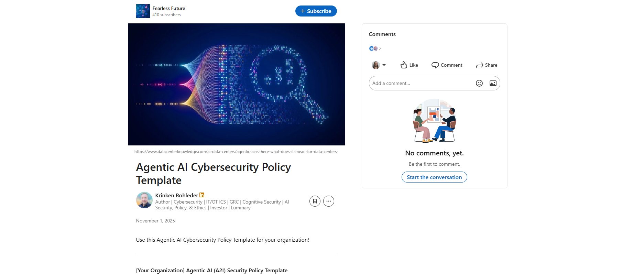Open the datacenterknowledge.com image credit link
This screenshot has height=274, width=644.
click(x=236, y=151)
